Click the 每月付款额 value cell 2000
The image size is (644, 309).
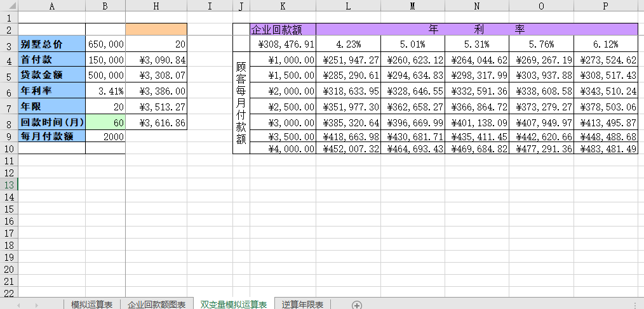coord(105,136)
